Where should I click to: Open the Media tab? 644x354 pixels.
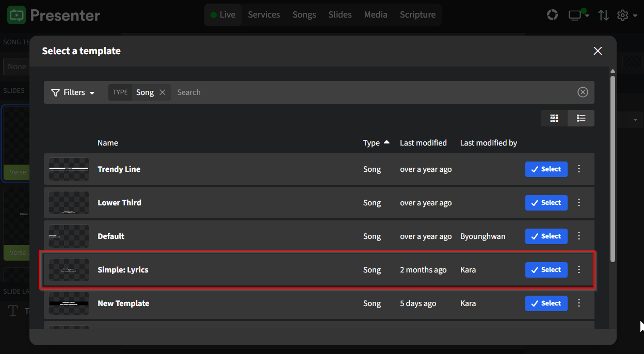pos(376,14)
